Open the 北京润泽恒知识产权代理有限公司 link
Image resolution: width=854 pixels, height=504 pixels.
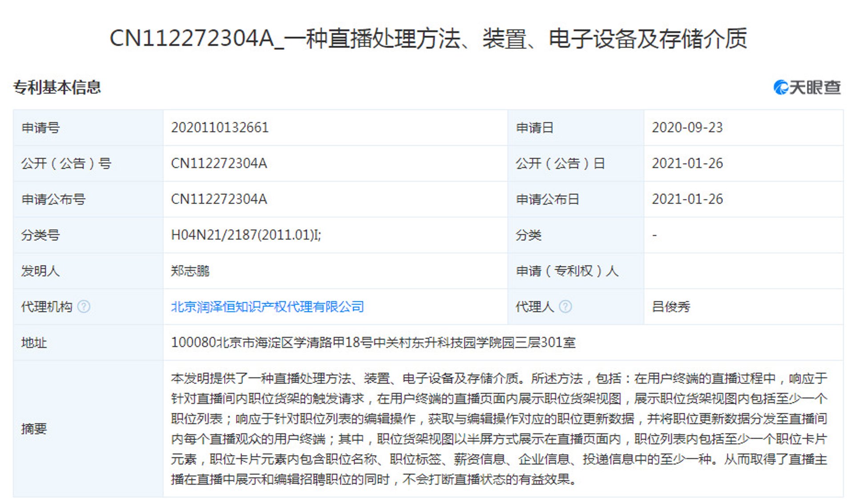click(x=267, y=307)
